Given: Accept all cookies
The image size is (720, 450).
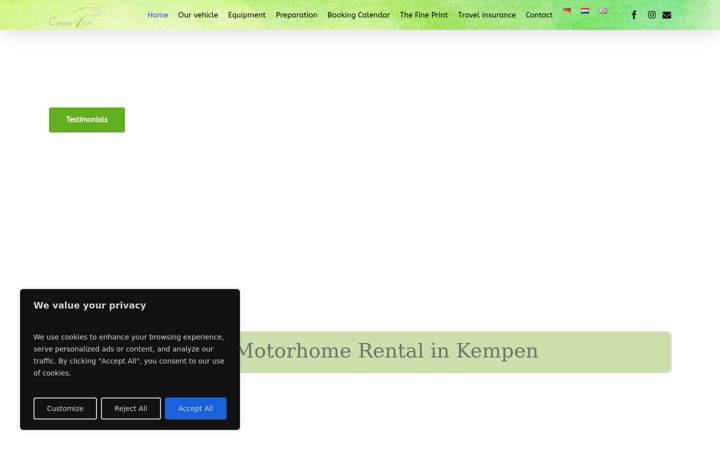Looking at the screenshot, I should pyautogui.click(x=196, y=408).
